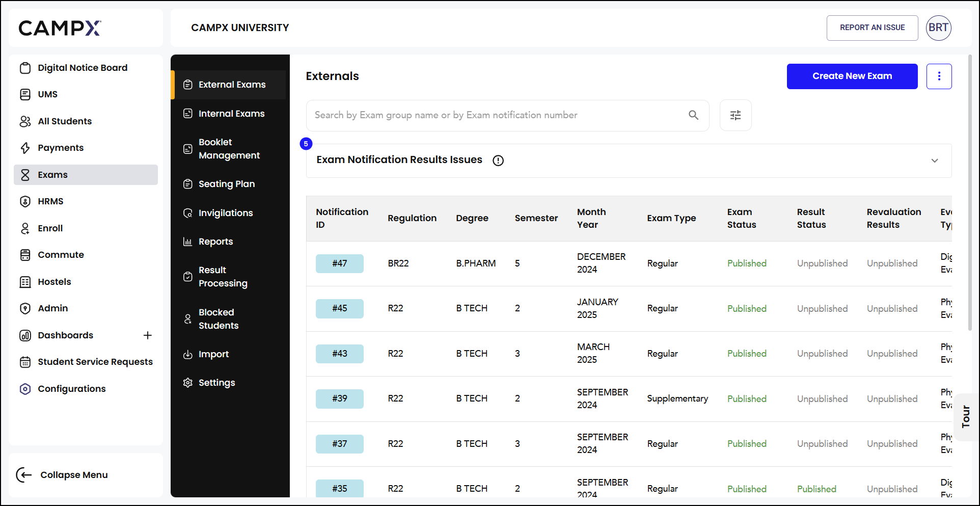Click the Configurations gear icon
Screen dimensions: 980x506
(25, 389)
